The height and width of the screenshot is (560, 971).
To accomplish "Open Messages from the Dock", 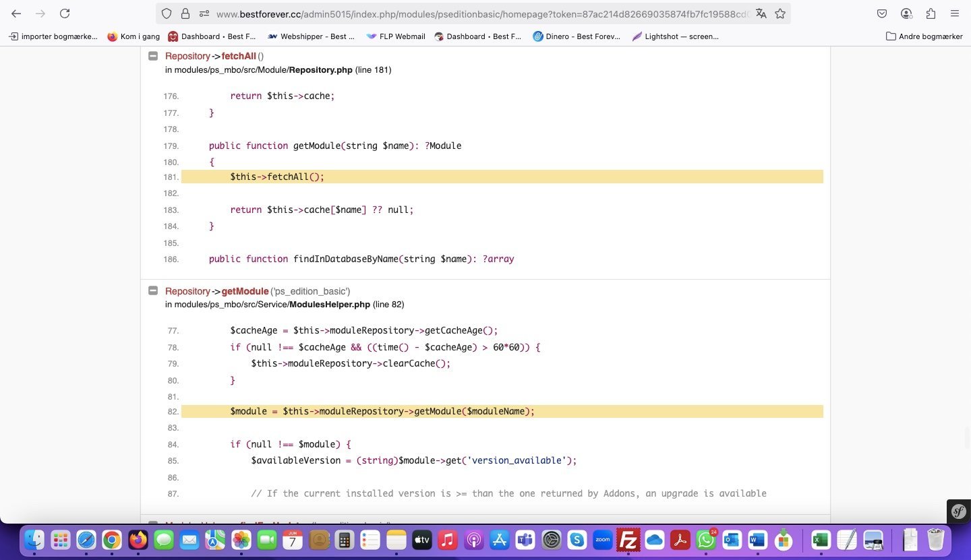I will click(x=164, y=540).
